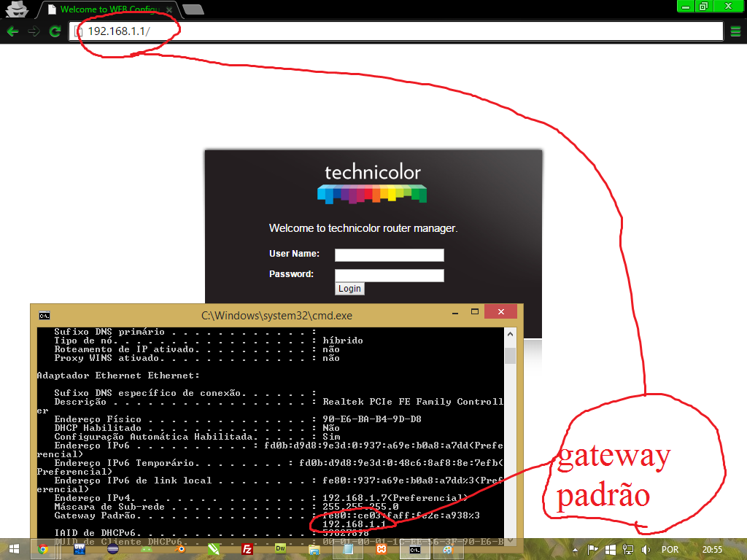Click the IPv4 address 192.168.1.7 text
This screenshot has height=560, width=747.
[354, 498]
